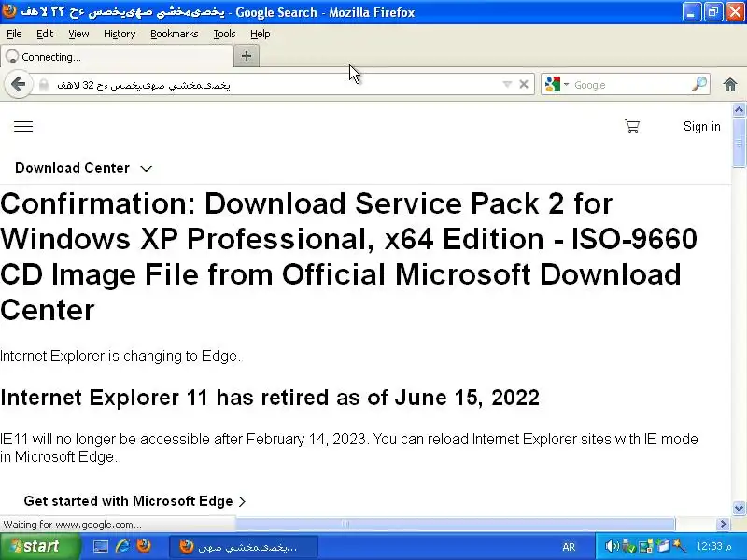
Task: Click the network connection tray icon
Action: point(646,546)
